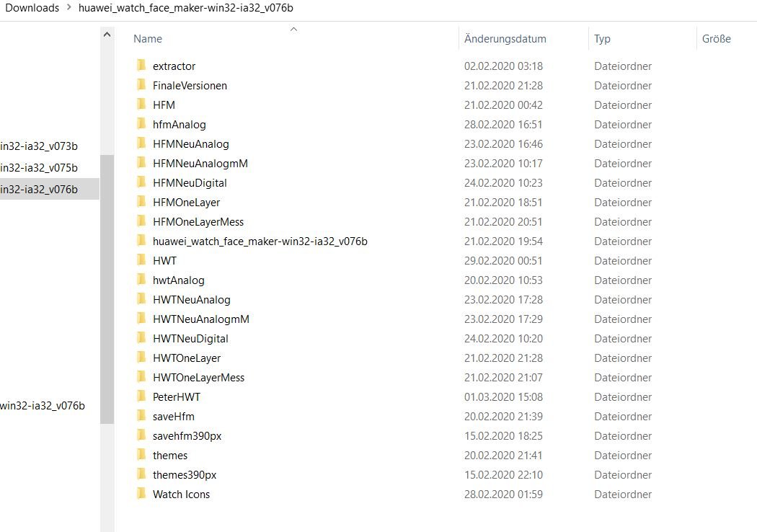Click date 21.02.2020 19:54

pyautogui.click(x=503, y=241)
